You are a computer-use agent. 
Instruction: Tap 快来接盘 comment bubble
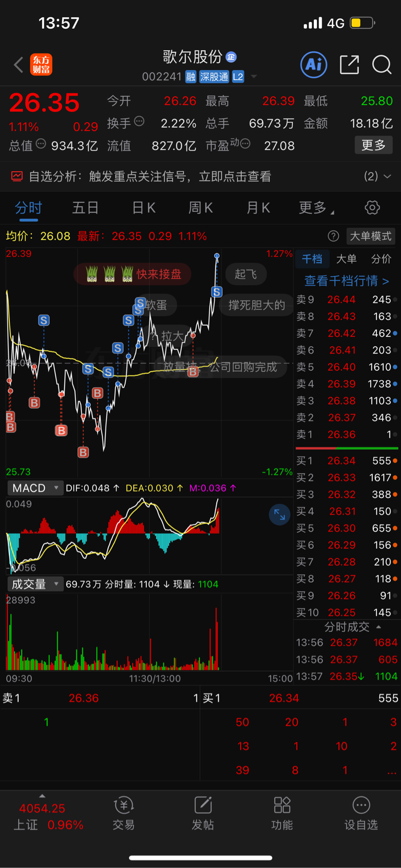[x=132, y=274]
